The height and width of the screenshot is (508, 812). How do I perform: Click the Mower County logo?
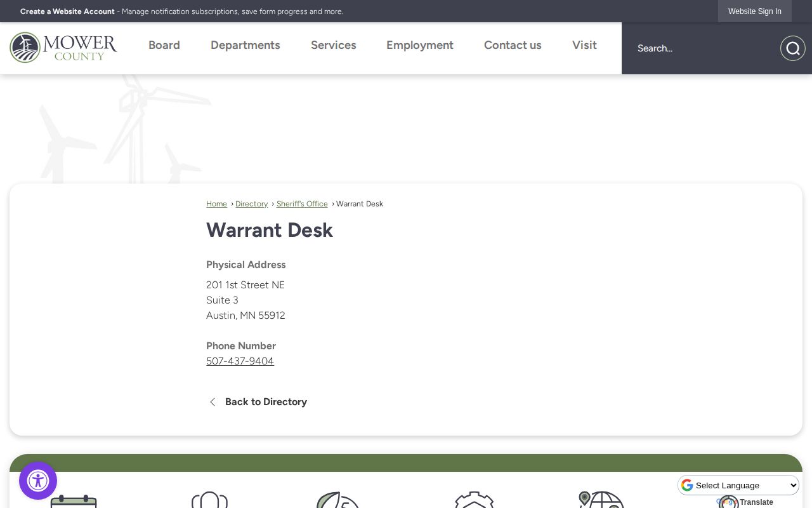[63, 48]
